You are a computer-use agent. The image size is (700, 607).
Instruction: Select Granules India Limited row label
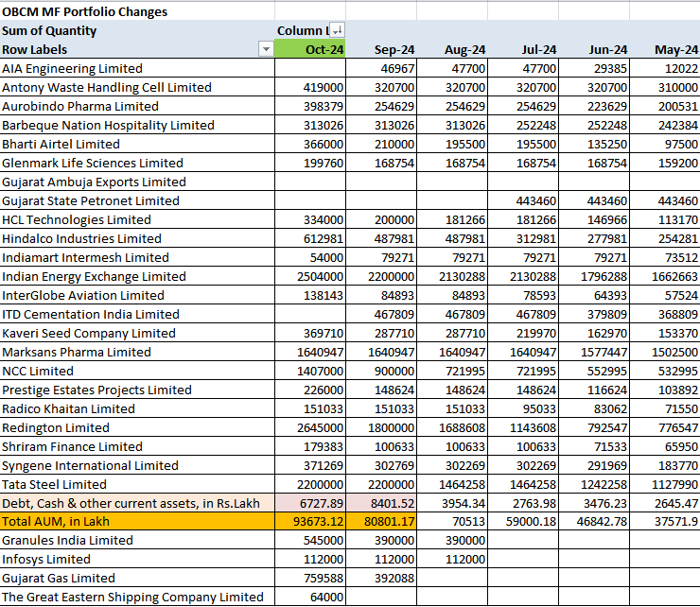tap(67, 540)
